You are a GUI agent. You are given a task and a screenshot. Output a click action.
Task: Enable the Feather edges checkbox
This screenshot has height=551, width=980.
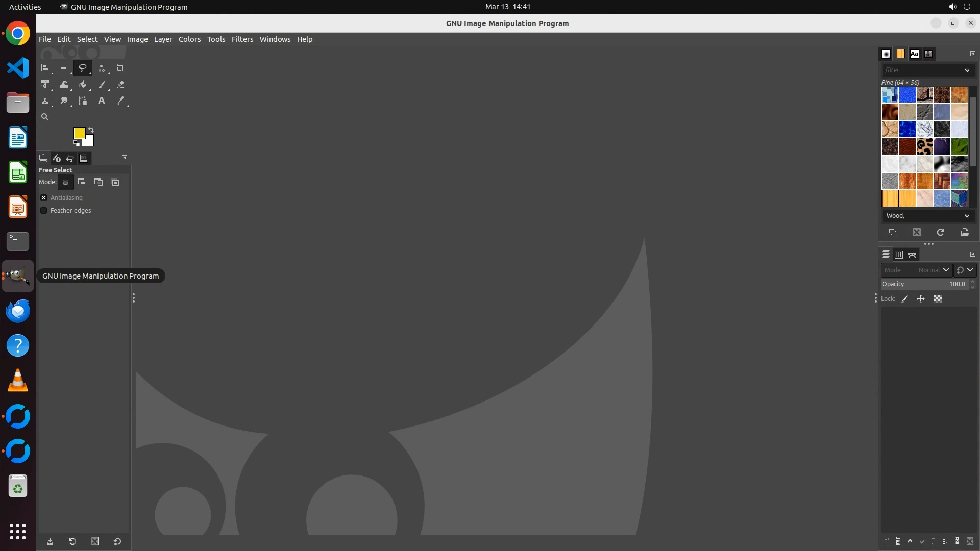coord(44,210)
